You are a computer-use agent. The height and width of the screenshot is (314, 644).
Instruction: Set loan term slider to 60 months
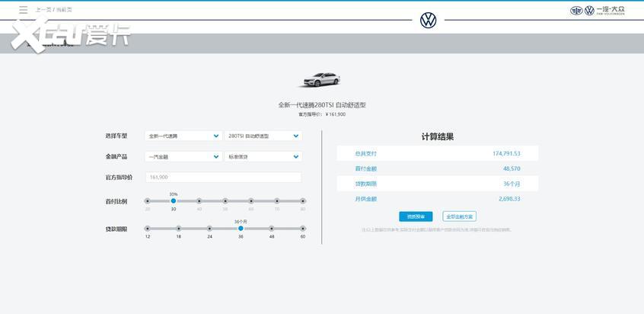[x=303, y=229]
